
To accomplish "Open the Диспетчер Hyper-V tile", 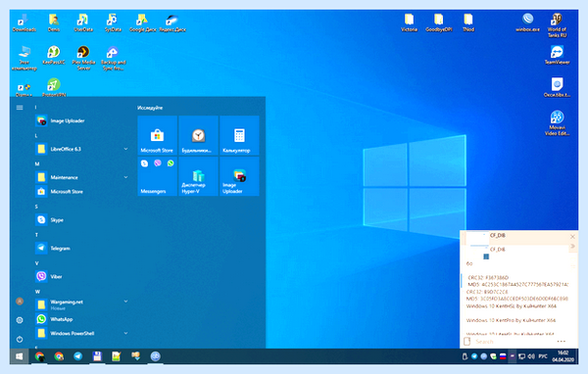I will [x=198, y=176].
